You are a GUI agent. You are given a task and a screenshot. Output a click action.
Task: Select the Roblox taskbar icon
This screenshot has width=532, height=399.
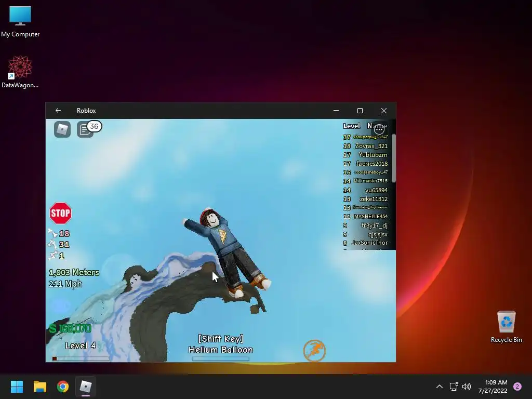coord(86,387)
